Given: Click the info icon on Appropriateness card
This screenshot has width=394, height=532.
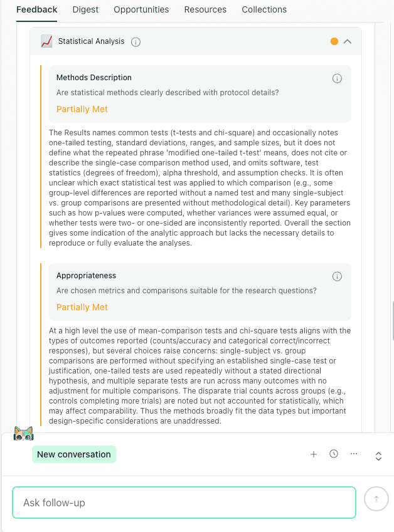Looking at the screenshot, I should pos(337,276).
